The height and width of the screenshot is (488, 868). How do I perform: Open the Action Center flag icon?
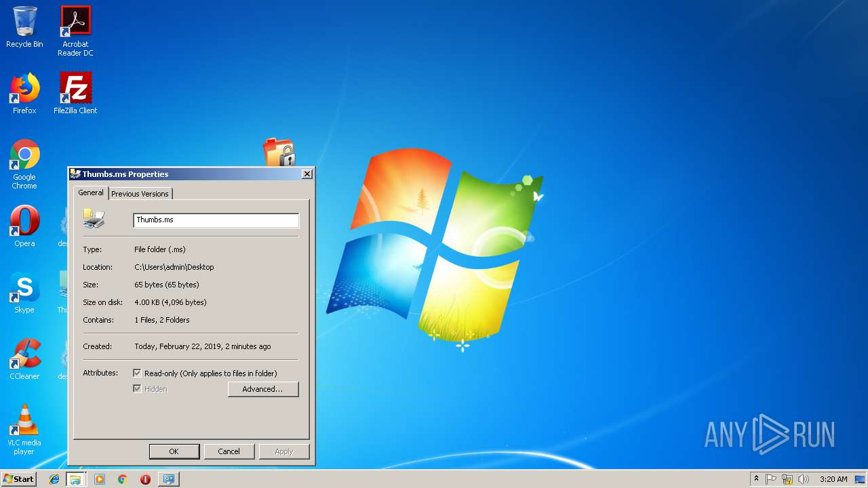(771, 479)
